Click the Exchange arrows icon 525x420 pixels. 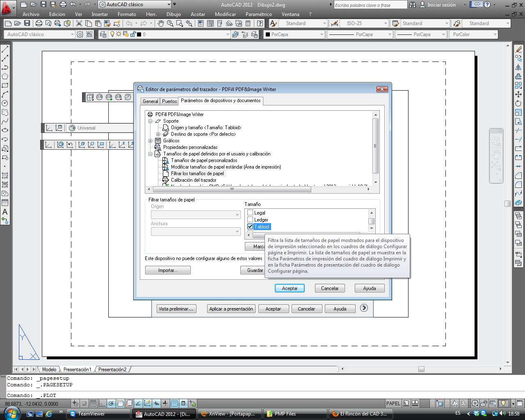[477, 5]
